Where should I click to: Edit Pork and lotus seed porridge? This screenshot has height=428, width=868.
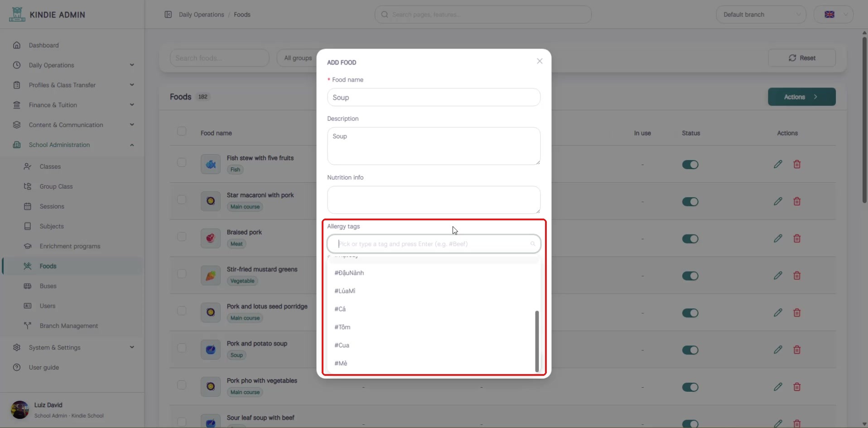[778, 313]
